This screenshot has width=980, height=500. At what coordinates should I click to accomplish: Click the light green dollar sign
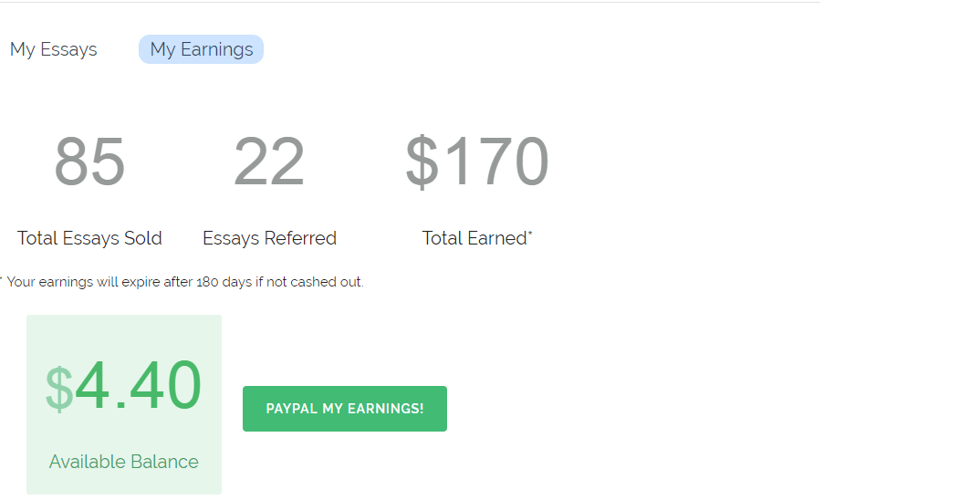point(58,388)
